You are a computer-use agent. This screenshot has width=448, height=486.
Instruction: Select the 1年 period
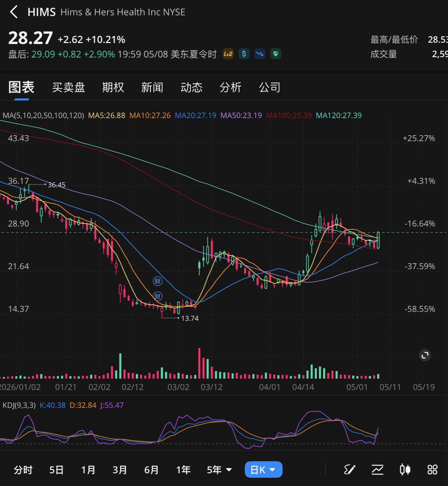coord(183,470)
